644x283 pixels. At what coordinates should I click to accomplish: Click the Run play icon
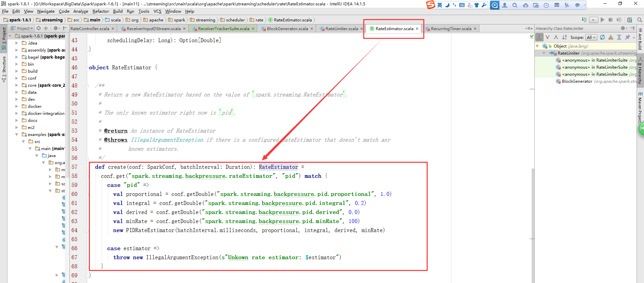(602, 20)
